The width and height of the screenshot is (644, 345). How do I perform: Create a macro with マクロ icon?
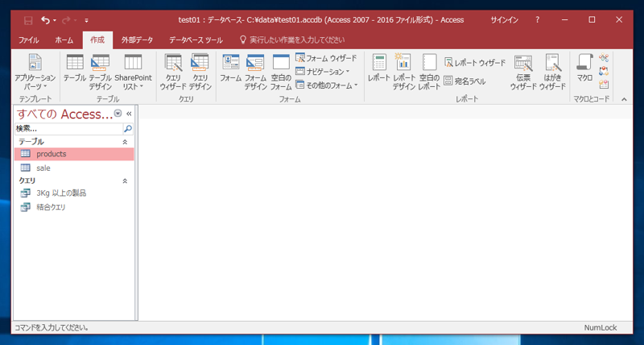coord(584,69)
